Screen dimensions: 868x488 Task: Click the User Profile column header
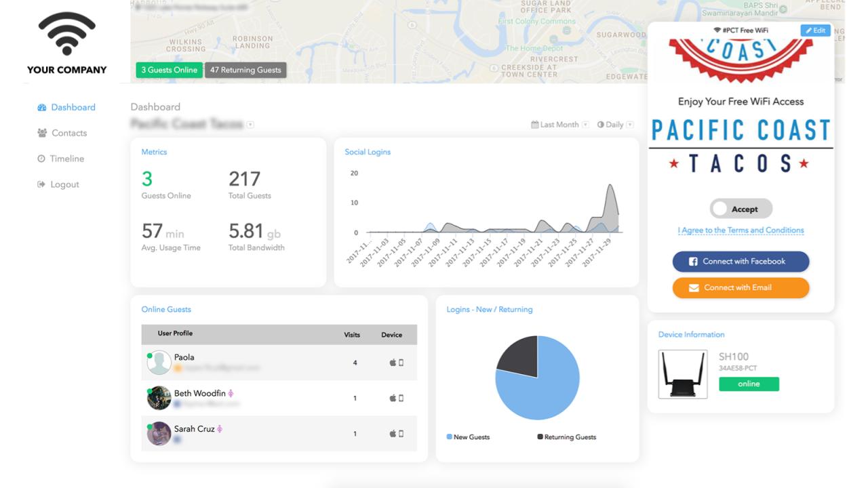coord(175,333)
